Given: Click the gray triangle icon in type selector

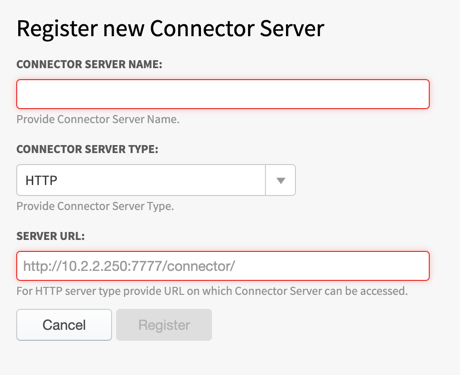Looking at the screenshot, I should click(281, 180).
